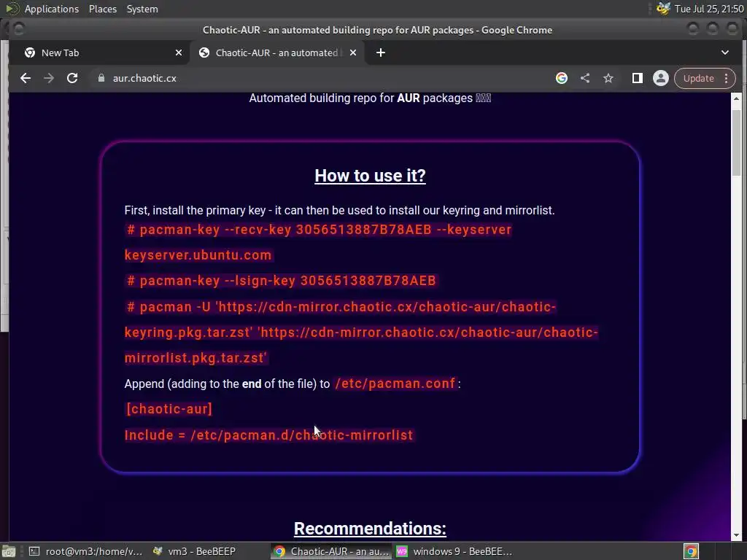Expand the tab search dropdown arrow

pyautogui.click(x=724, y=52)
